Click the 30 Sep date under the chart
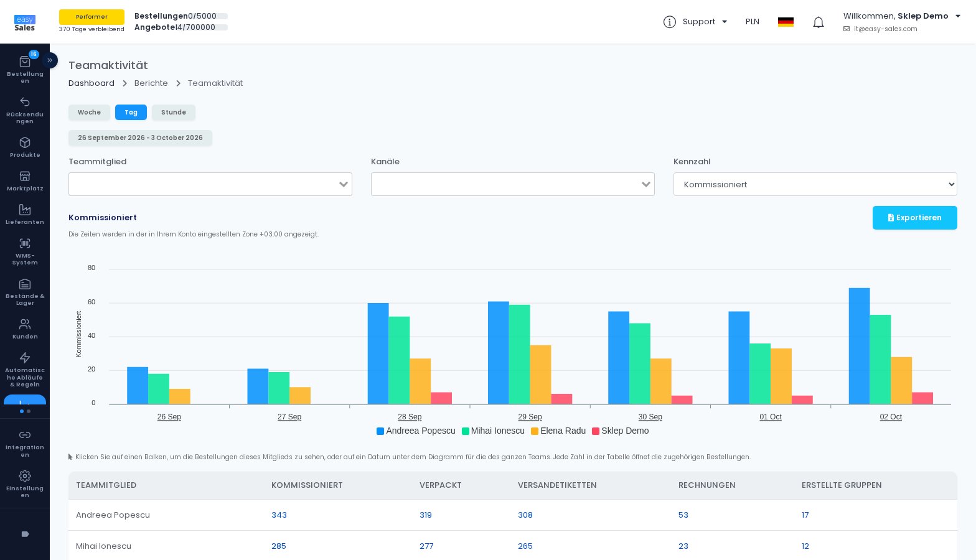The image size is (976, 560). 650,417
